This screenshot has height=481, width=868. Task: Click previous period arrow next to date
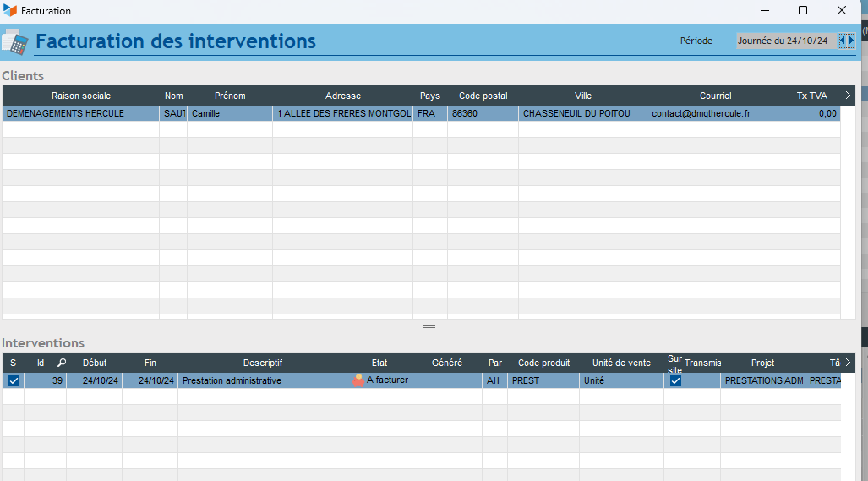click(843, 41)
